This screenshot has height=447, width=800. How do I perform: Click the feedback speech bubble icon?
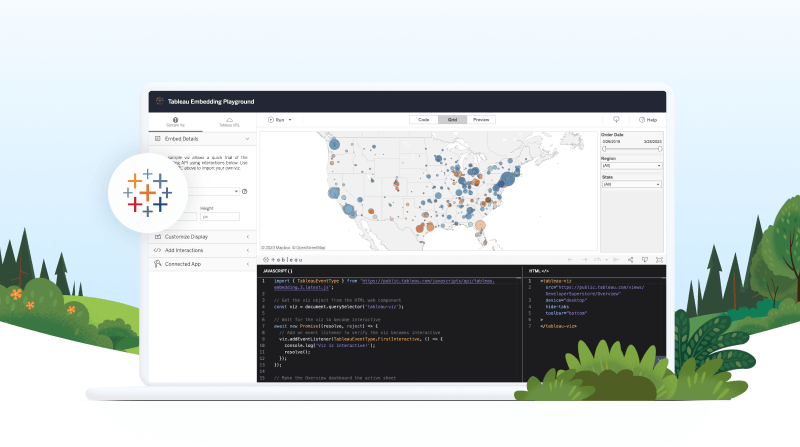click(616, 119)
